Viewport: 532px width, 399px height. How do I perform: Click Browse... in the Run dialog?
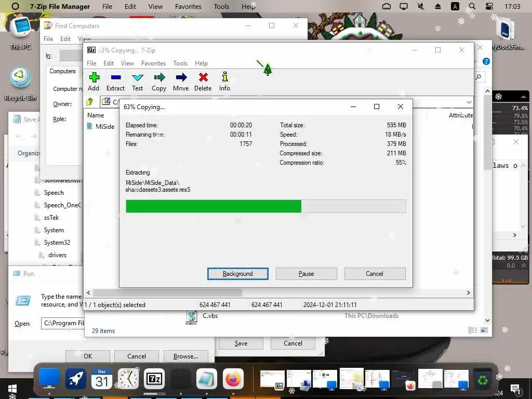click(185, 356)
